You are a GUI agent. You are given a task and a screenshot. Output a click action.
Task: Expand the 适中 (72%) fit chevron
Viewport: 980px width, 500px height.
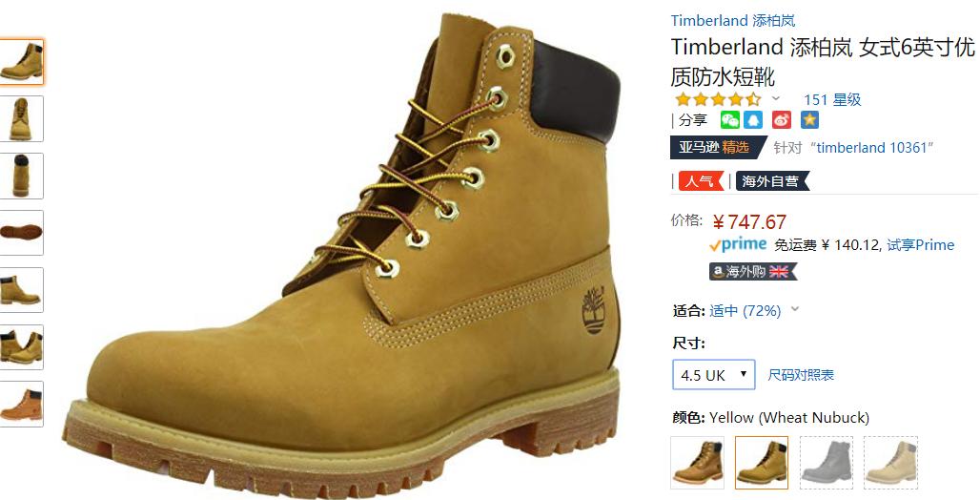tap(795, 309)
